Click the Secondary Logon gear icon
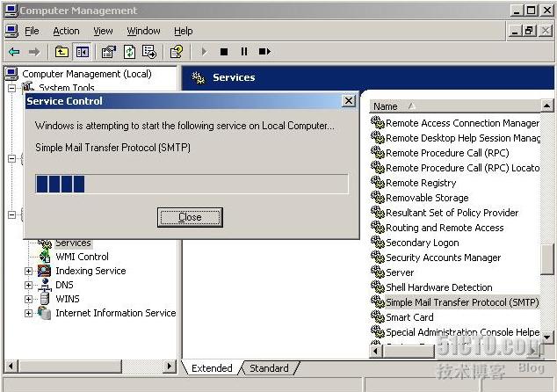557x392 pixels. (378, 243)
